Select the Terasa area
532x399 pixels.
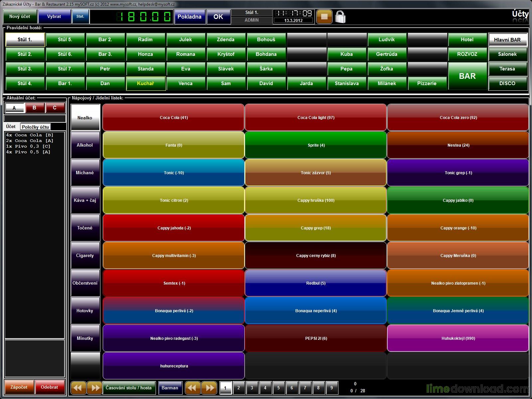(x=507, y=69)
